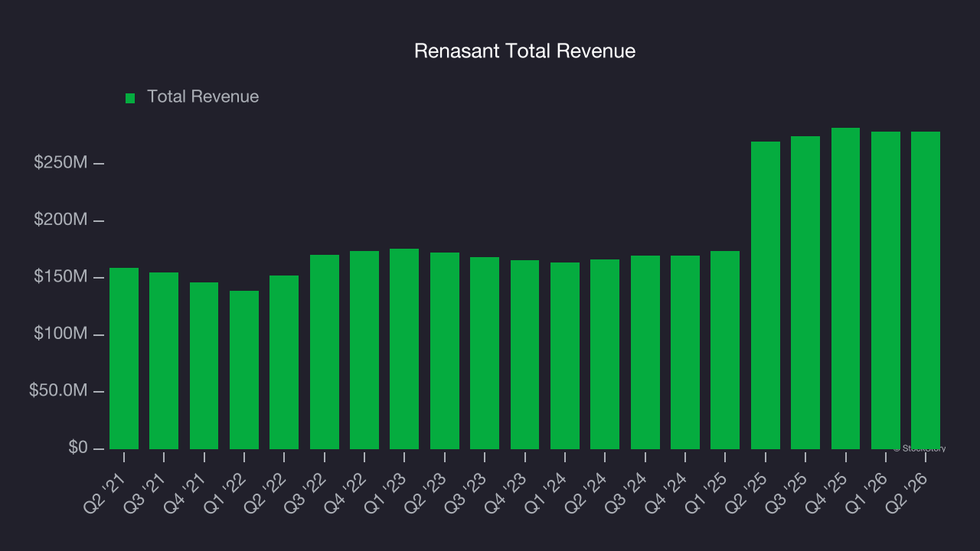This screenshot has height=551, width=980.
Task: Select the Q3 '22 revenue bar
Action: click(x=325, y=352)
